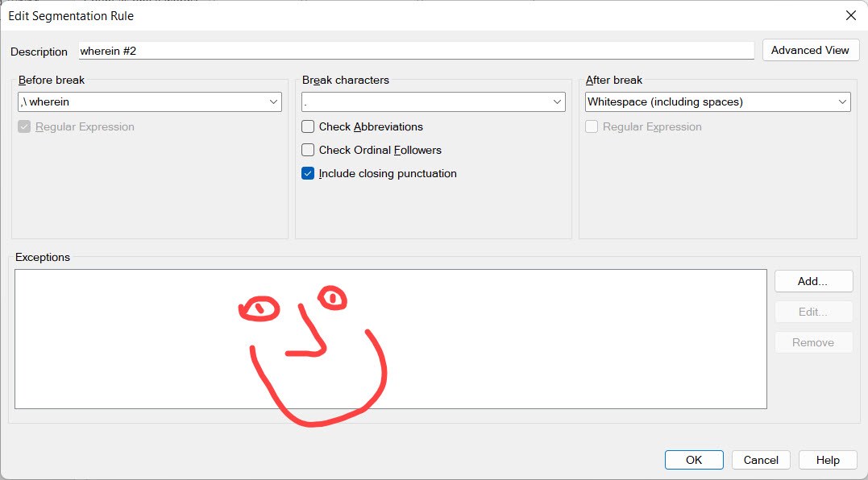The width and height of the screenshot is (868, 480).
Task: Open the Advanced View
Action: [x=809, y=50]
